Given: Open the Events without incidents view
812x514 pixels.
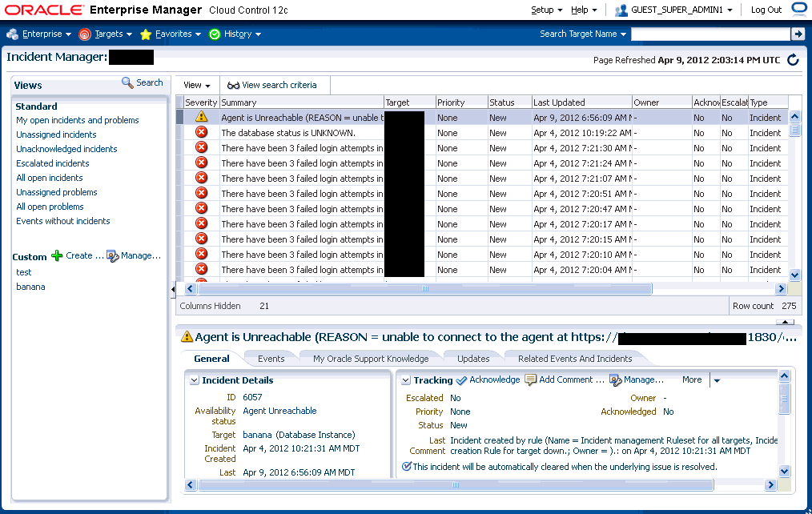Looking at the screenshot, I should 63,221.
